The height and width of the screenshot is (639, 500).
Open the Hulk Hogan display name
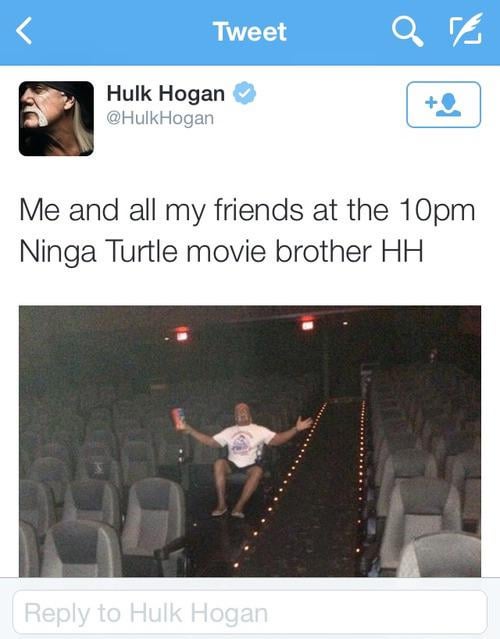click(165, 93)
